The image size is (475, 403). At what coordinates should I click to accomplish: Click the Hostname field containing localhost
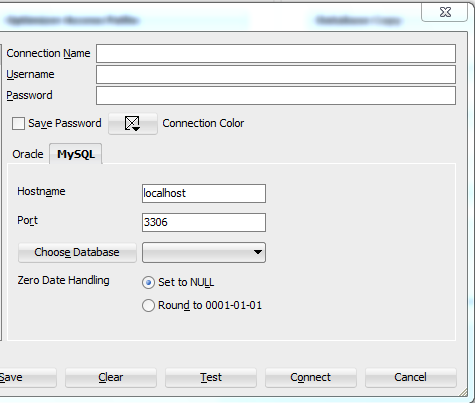tap(204, 193)
